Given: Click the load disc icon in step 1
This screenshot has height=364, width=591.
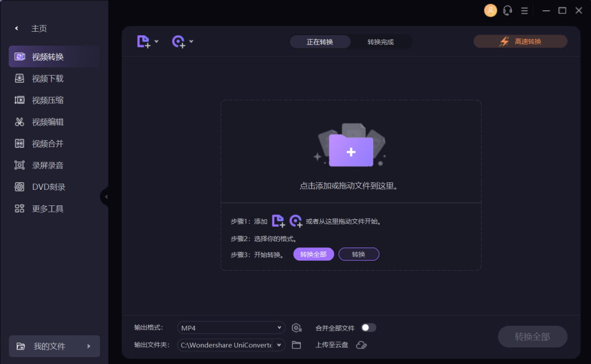Looking at the screenshot, I should coord(296,221).
